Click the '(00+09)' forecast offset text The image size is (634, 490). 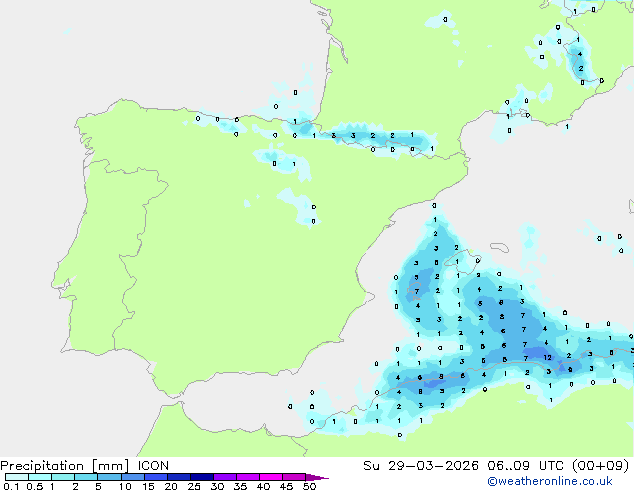(x=601, y=466)
